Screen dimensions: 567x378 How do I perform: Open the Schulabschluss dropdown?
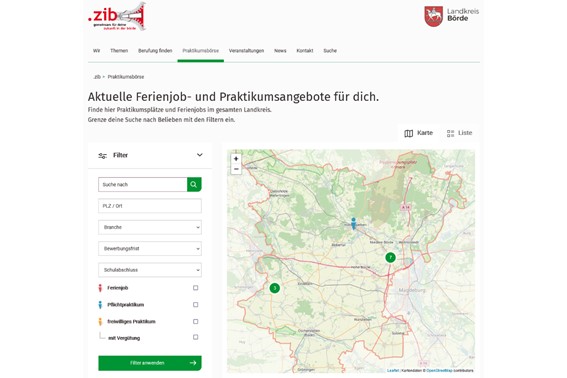pos(150,270)
